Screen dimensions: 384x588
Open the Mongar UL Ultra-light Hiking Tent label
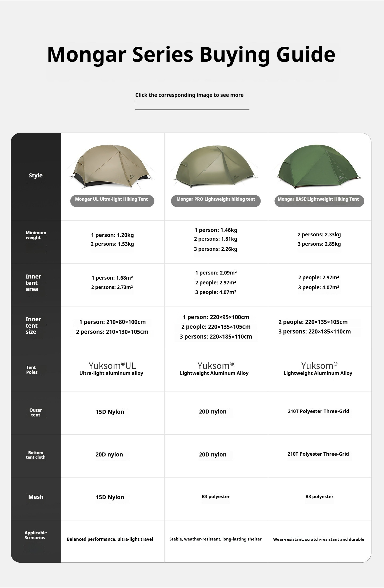tap(112, 201)
